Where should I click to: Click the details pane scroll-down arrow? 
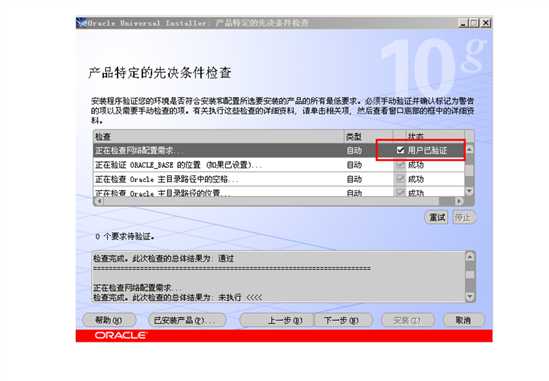pyautogui.click(x=470, y=297)
